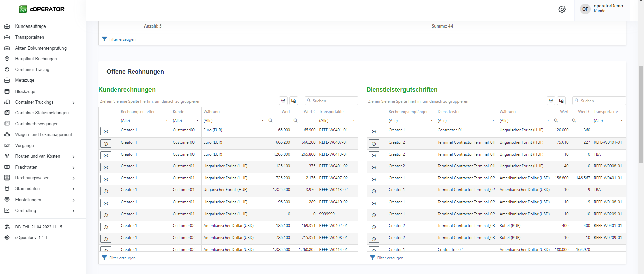Screen dimensions: 644x274
Task: Click the operatorDemo user avatar
Action: click(585, 9)
